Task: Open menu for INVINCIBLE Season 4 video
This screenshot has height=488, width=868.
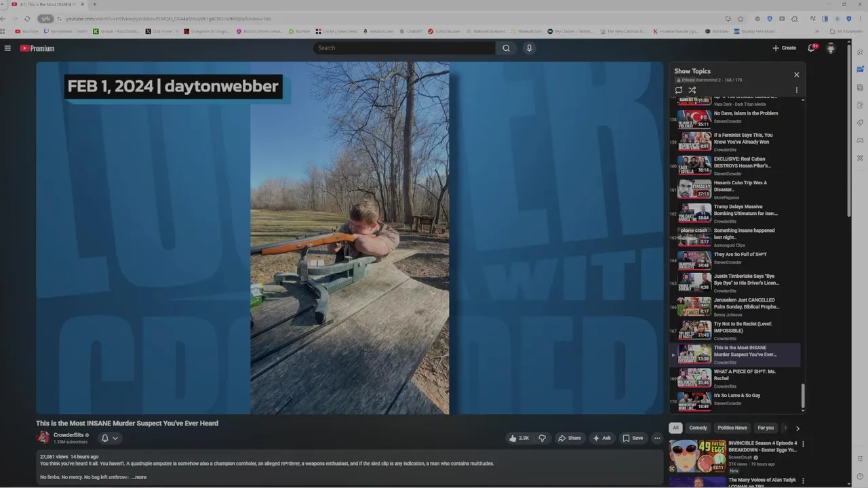Action: point(804,445)
